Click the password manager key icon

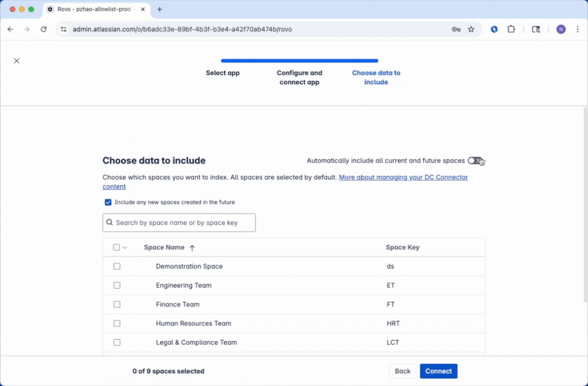click(456, 29)
